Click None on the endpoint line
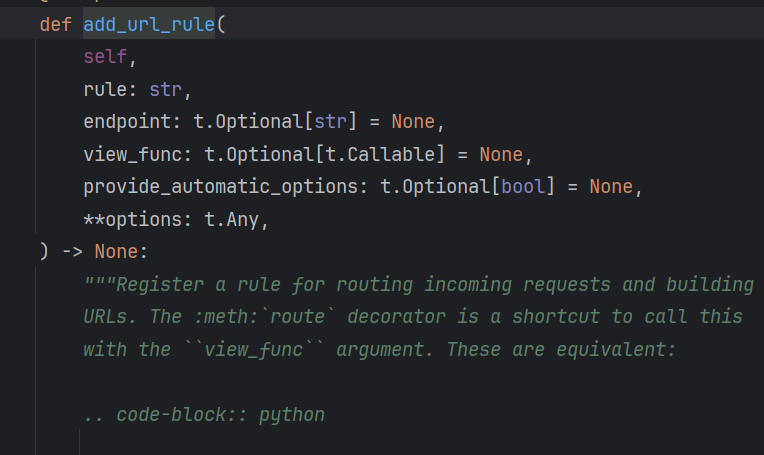Image resolution: width=764 pixels, height=455 pixels. tap(413, 122)
